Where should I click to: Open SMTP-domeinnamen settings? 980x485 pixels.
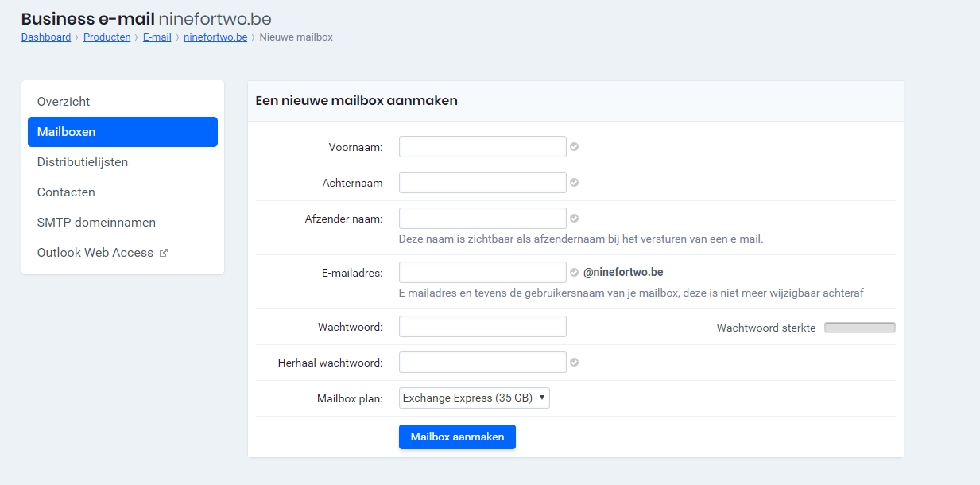tap(96, 223)
